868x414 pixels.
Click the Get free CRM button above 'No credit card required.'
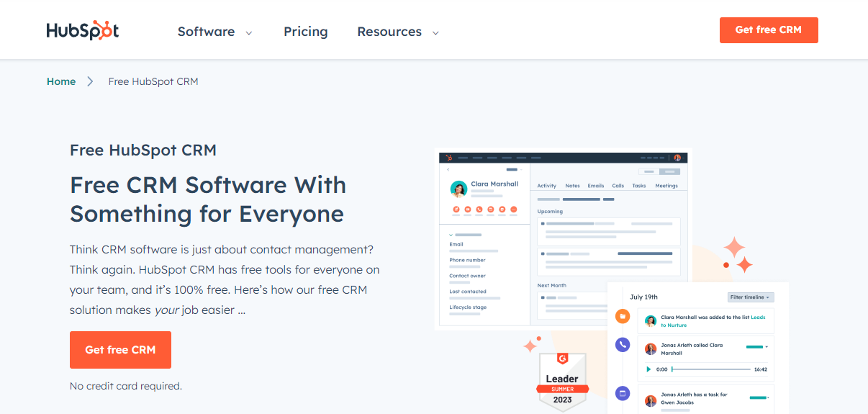click(x=120, y=350)
